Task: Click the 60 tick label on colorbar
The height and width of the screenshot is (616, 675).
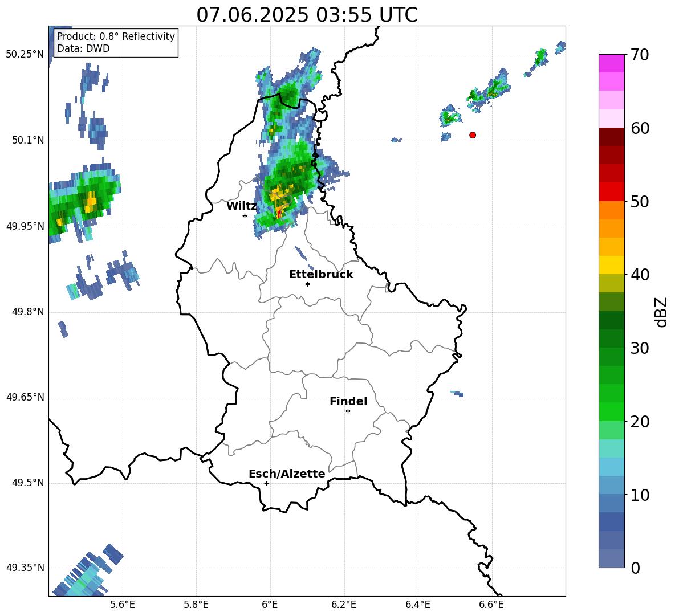Action: 639,128
